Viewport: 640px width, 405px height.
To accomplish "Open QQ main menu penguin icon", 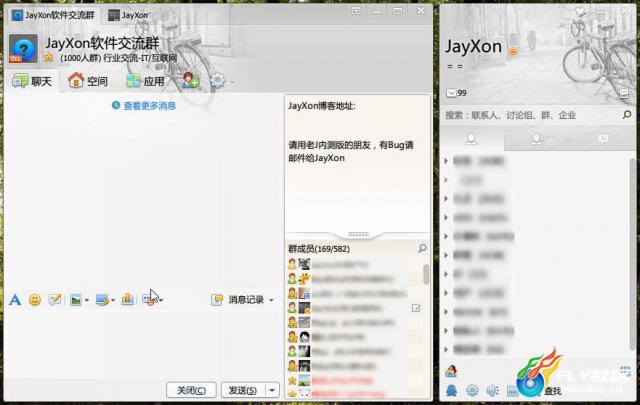I will [451, 391].
